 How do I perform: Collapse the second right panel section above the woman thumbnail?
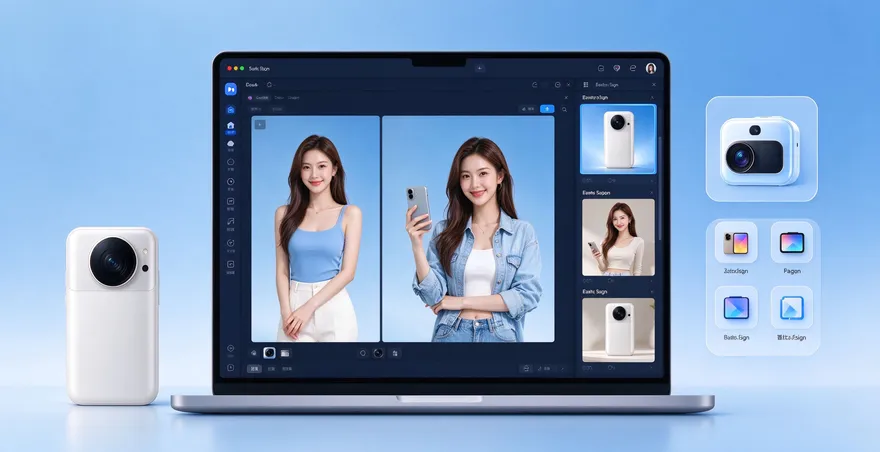tap(652, 193)
